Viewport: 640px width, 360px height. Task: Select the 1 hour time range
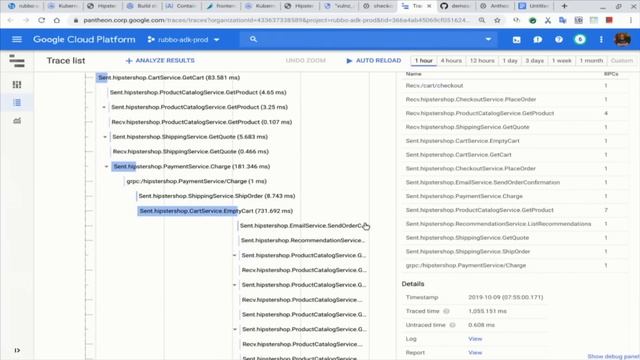pos(423,60)
